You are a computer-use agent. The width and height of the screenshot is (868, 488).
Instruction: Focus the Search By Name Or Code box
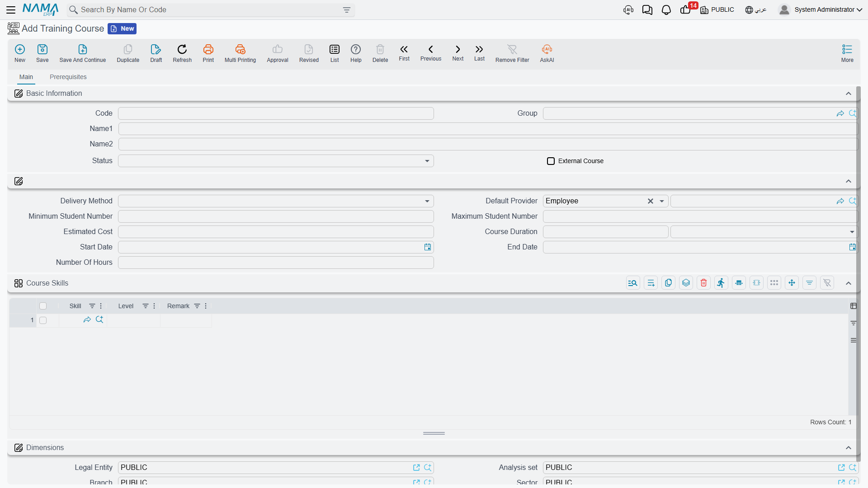(211, 10)
